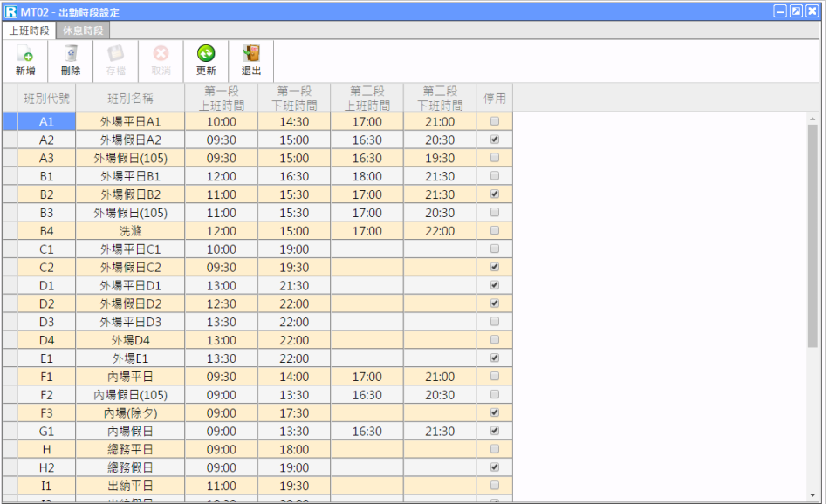The height and width of the screenshot is (504, 829).
Task: Select the B3 code cell
Action: pyautogui.click(x=46, y=213)
